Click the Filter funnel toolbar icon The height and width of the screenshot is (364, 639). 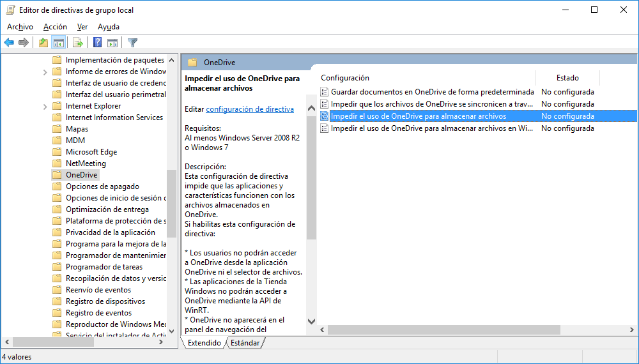(132, 42)
